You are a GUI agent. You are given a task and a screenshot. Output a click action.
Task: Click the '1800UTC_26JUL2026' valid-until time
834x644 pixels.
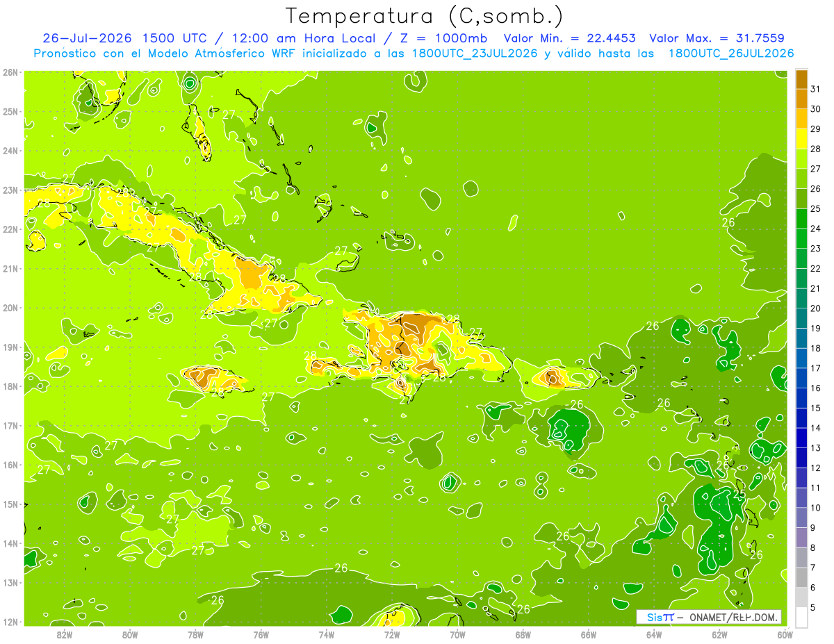pos(731,53)
